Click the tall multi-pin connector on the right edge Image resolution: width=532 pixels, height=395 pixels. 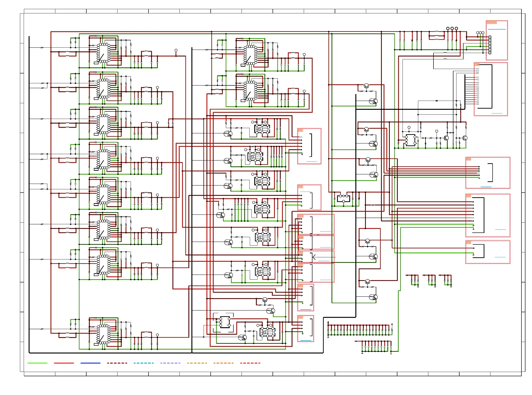click(x=484, y=86)
